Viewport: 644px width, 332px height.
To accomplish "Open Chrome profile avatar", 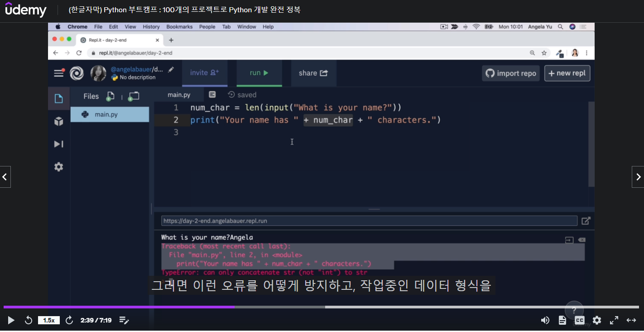I will coord(575,53).
